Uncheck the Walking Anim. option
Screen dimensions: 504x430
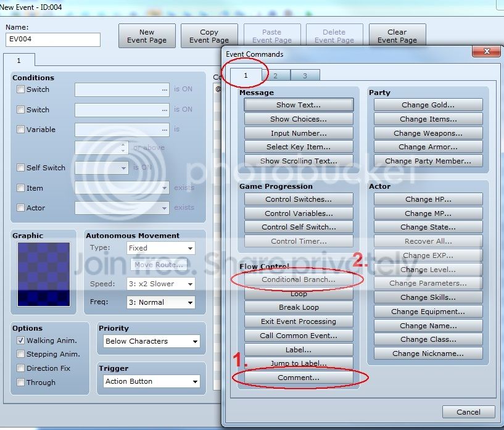[x=20, y=340]
